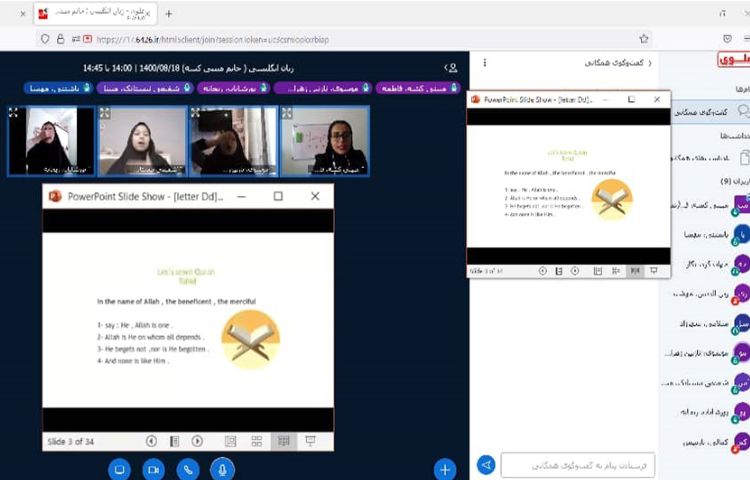
Task: Click the موسوی نازنین زهرا speaker pill
Action: coord(323,88)
